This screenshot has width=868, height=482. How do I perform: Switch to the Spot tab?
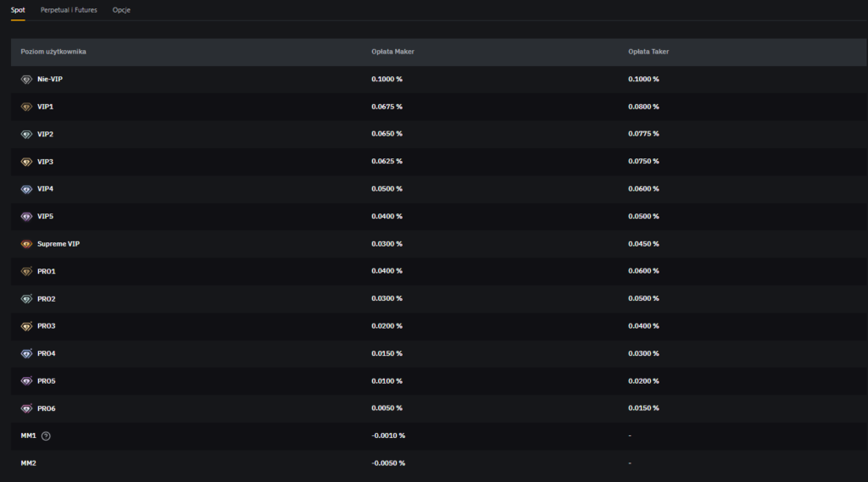18,10
